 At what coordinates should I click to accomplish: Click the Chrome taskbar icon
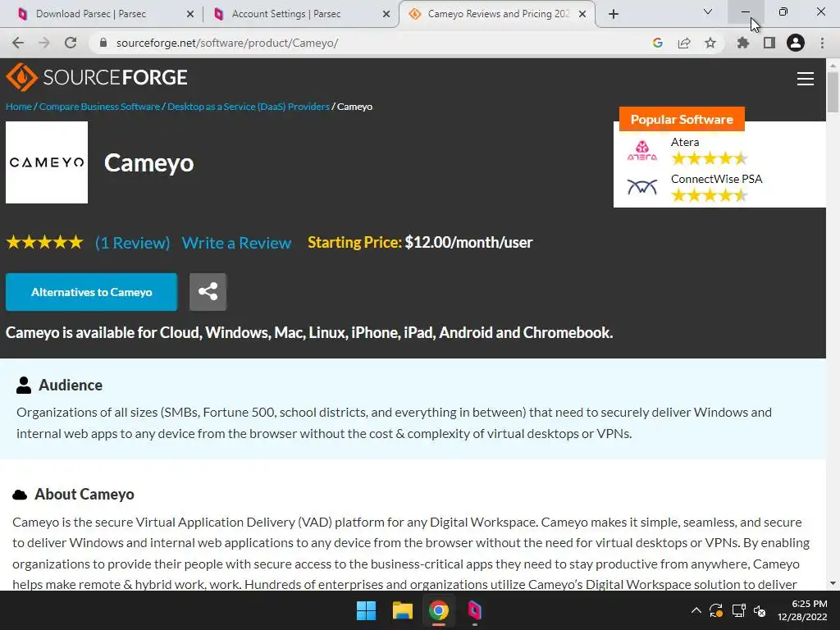click(x=438, y=610)
